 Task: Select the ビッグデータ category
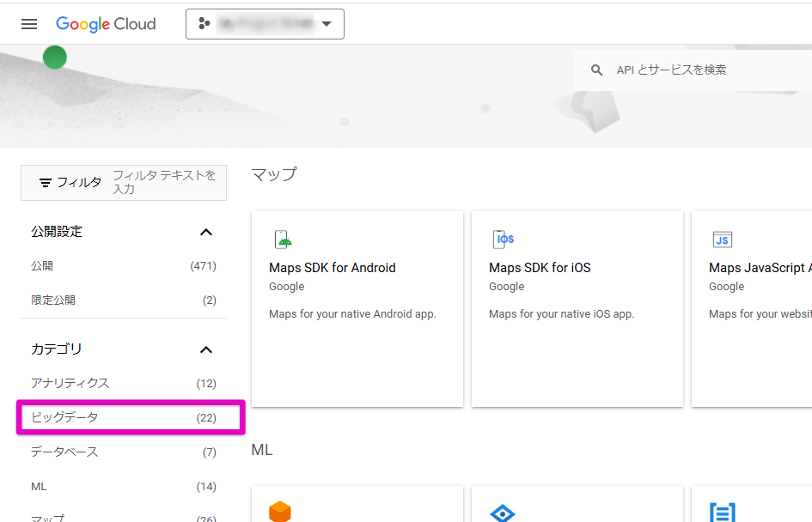tap(123, 417)
